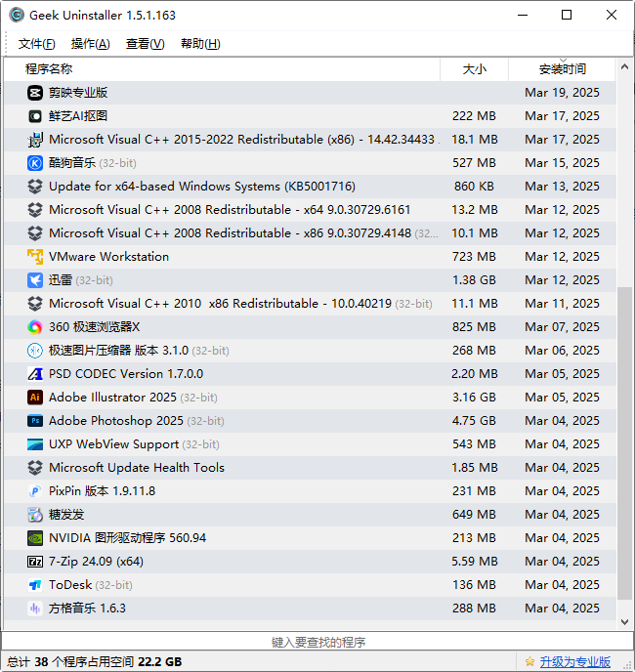Click the 723 MB size cell
Image resolution: width=635 pixels, height=672 pixels.
click(474, 257)
